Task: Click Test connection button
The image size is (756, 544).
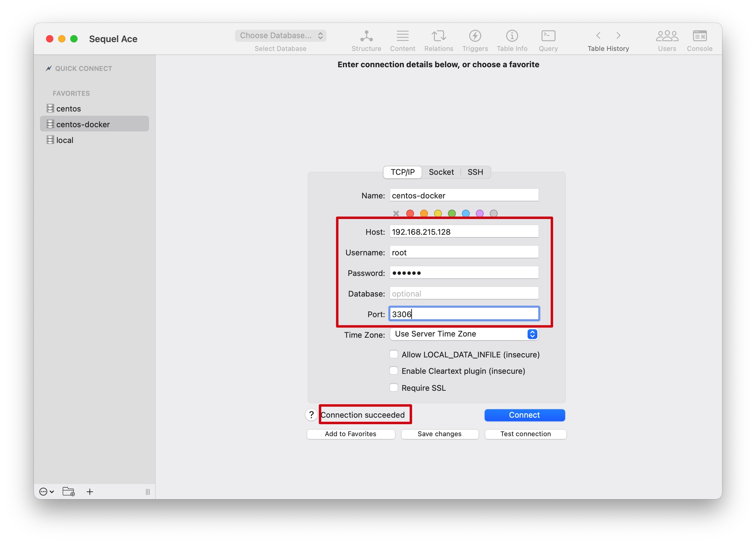Action: point(526,434)
